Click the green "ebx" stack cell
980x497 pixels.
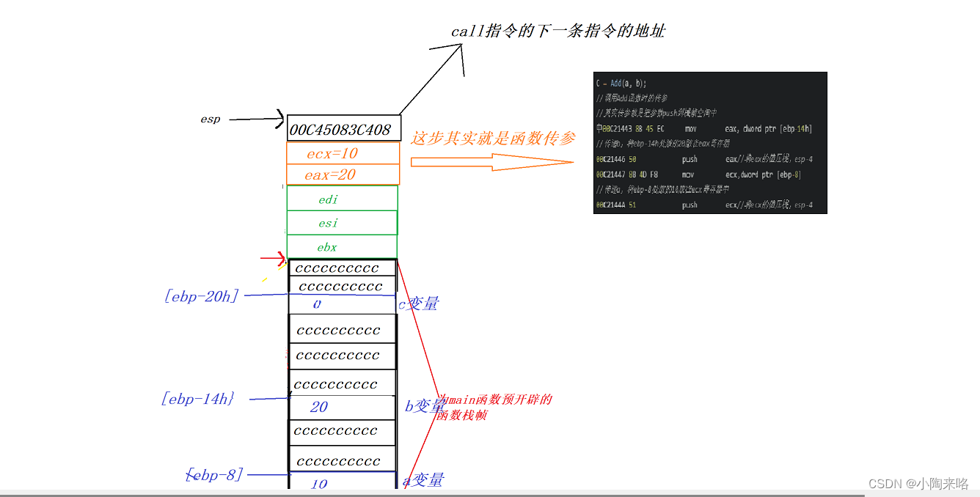(343, 247)
